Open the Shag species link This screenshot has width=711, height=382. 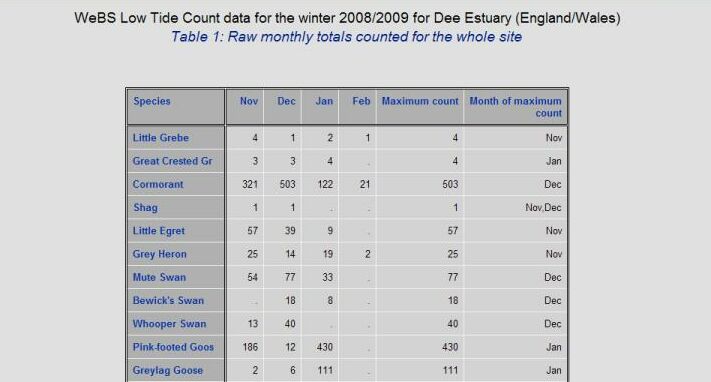pyautogui.click(x=145, y=208)
